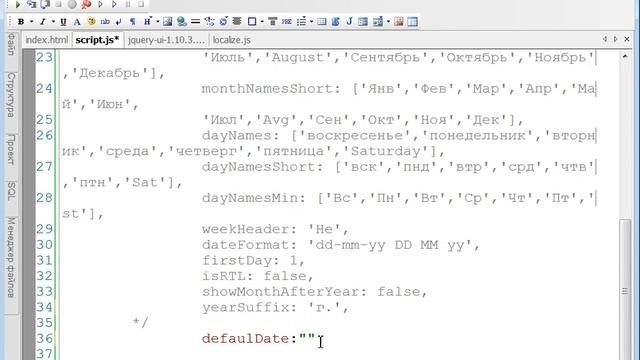The width and height of the screenshot is (640, 360).
Task: Open the Структура side panel tab
Action: pos(11,95)
